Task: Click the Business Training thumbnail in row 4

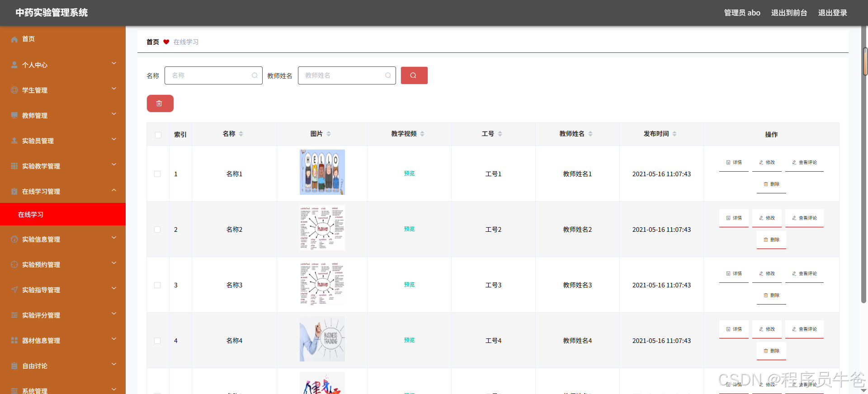Action: (x=322, y=339)
